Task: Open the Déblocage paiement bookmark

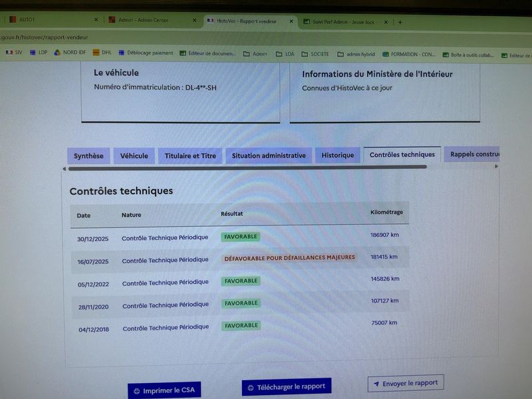Action: (146, 53)
